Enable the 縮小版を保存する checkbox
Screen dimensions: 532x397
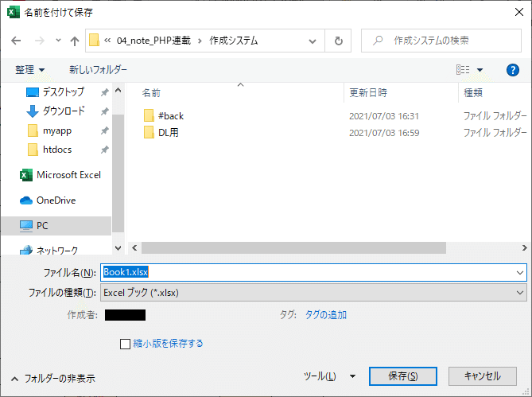click(x=125, y=344)
